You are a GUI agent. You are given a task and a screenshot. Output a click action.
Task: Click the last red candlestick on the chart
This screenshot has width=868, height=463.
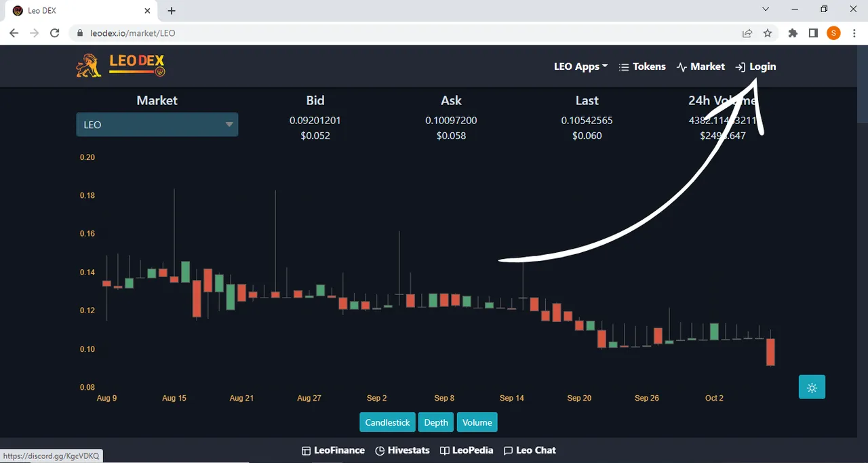[x=771, y=352]
